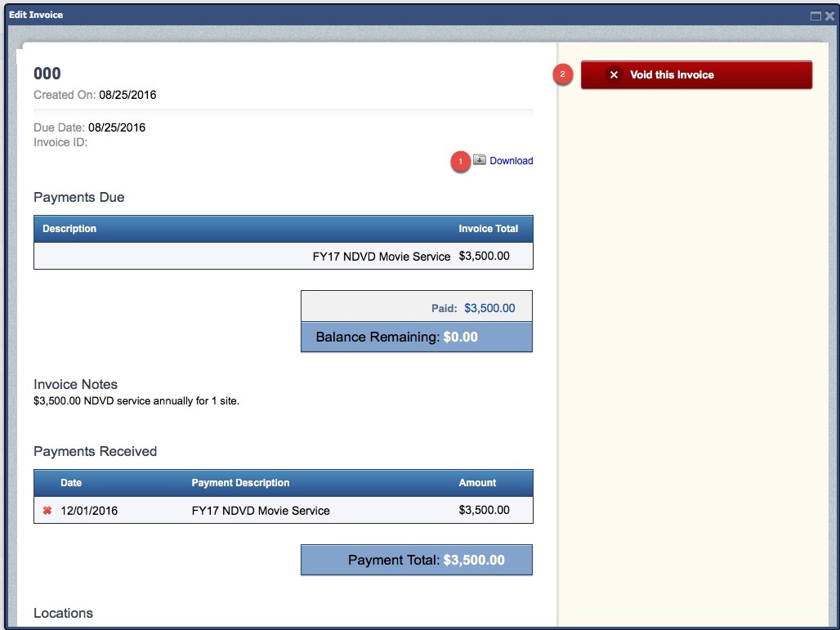Screen dimensions: 840x630
Task: Click the Balance Remaining $0.00 box
Action: tap(417, 337)
